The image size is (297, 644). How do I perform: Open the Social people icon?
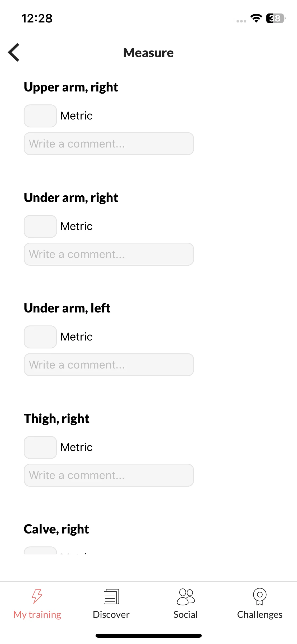click(x=186, y=597)
